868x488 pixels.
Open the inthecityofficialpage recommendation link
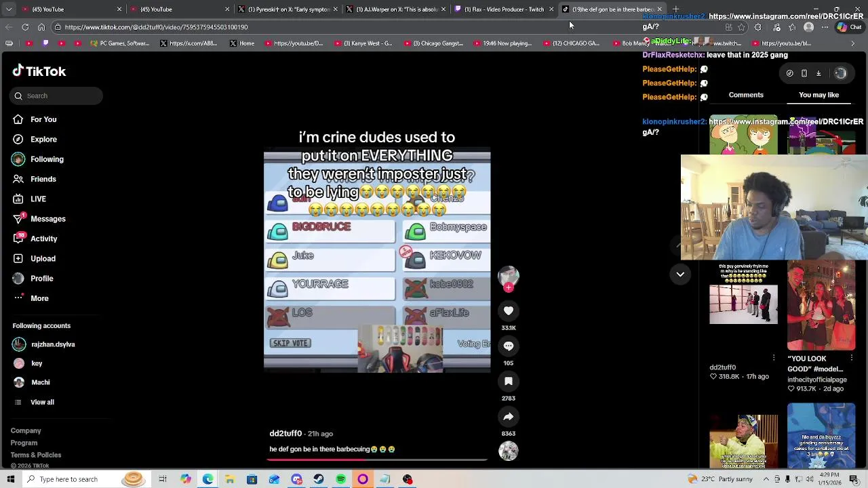pos(817,380)
